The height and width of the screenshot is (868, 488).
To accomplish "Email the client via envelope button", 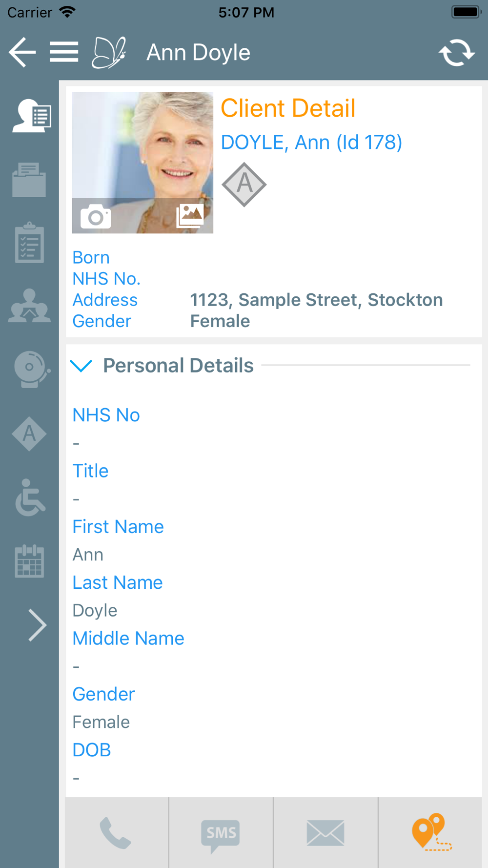I will coord(325,833).
